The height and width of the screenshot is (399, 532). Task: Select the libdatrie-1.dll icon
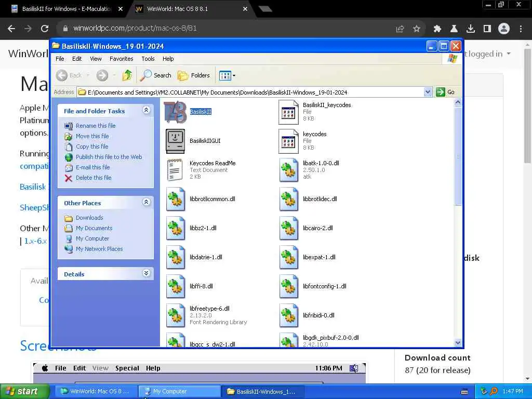tap(176, 258)
